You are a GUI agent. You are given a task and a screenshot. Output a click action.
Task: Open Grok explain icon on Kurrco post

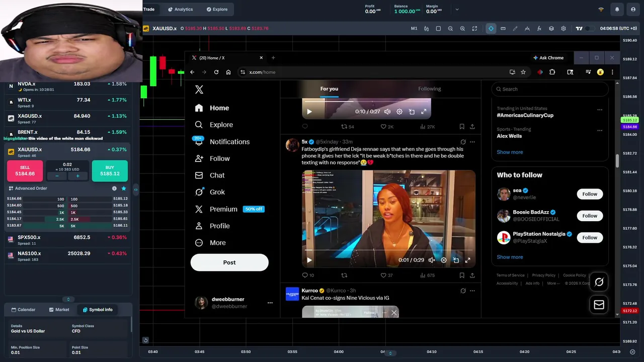(463, 291)
